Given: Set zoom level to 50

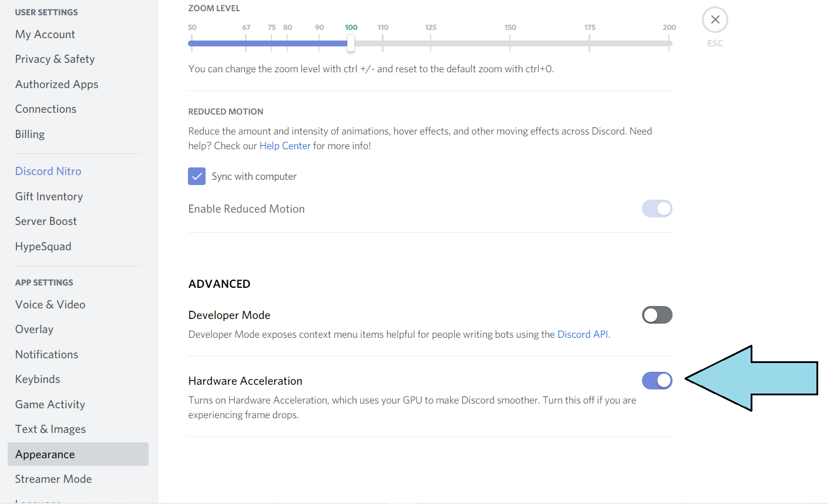Looking at the screenshot, I should point(192,28).
